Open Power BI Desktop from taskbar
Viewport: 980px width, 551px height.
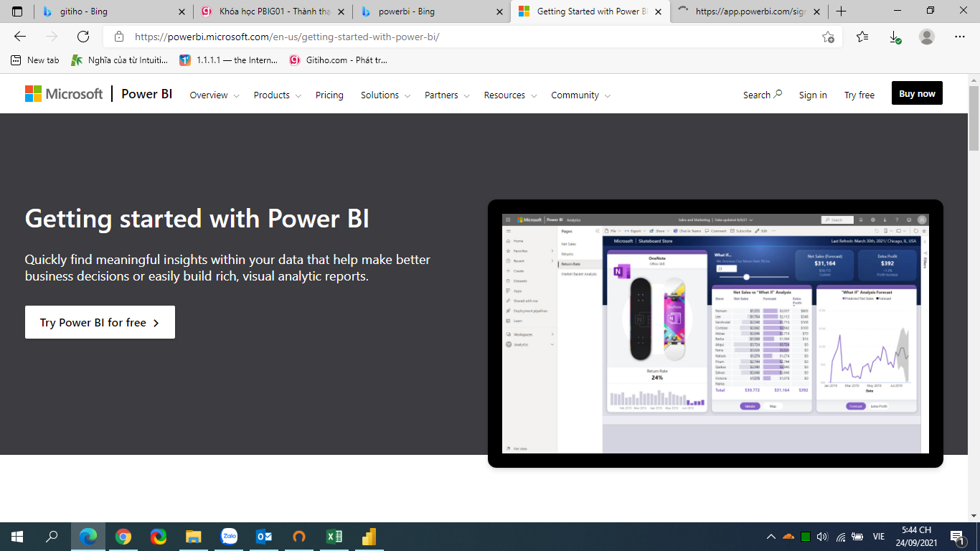point(369,537)
